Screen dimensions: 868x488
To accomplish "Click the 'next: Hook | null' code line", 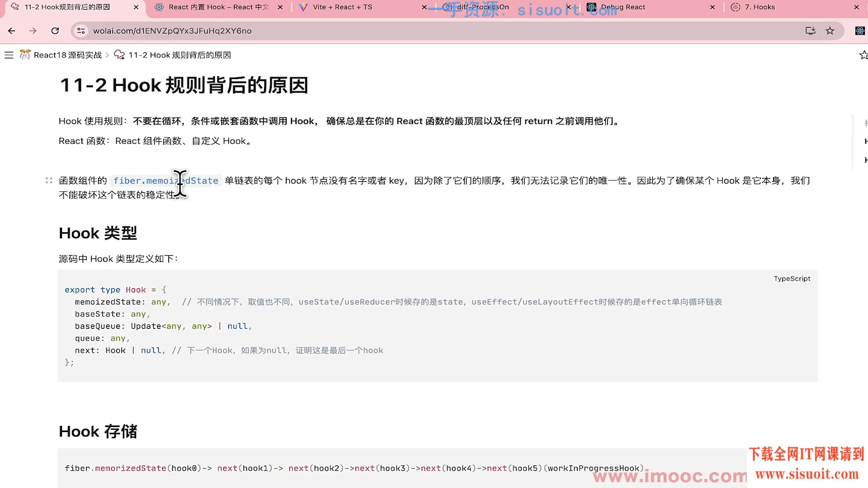I will (x=229, y=351).
